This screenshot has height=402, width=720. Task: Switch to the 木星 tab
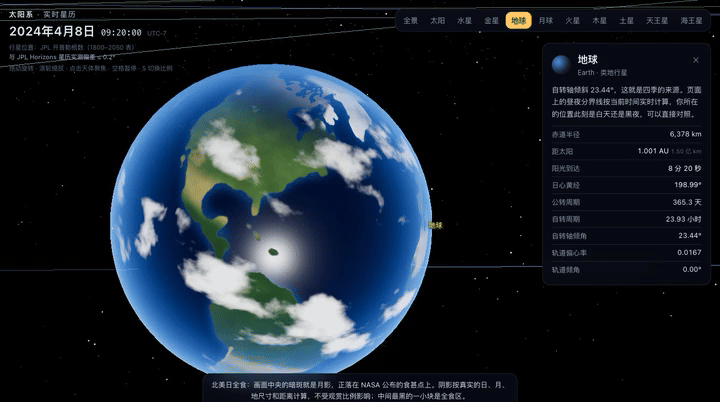(599, 21)
